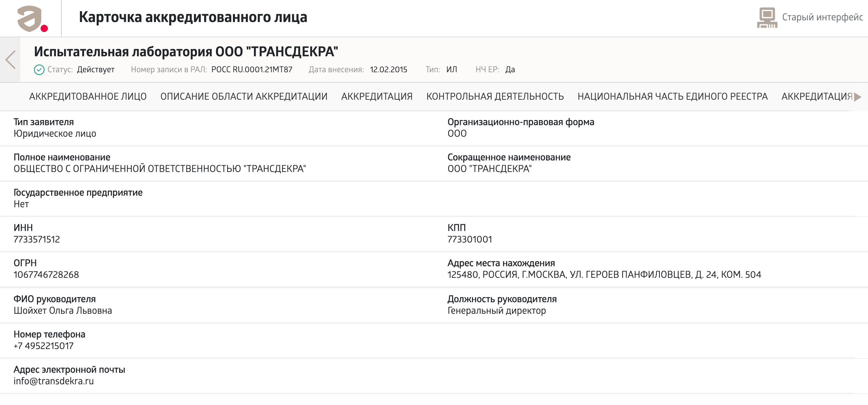Click email info@transdekra.ru
Viewport: 868px width, 405px height.
coord(54,381)
